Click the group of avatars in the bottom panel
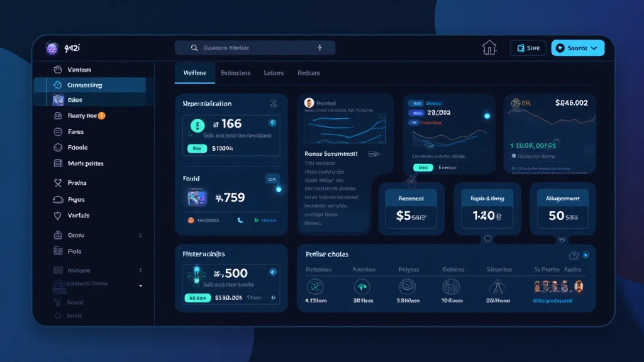 click(x=558, y=286)
